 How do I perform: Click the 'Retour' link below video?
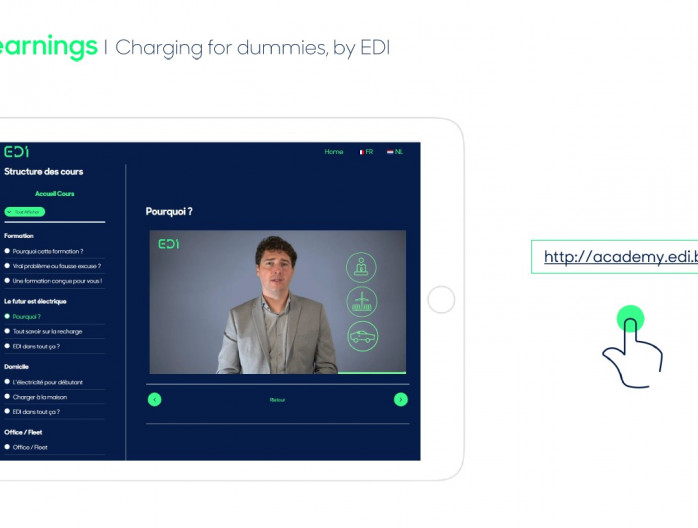click(x=277, y=400)
